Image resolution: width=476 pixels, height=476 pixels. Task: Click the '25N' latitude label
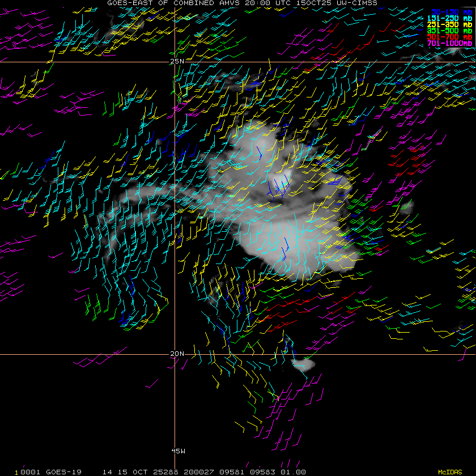click(177, 61)
